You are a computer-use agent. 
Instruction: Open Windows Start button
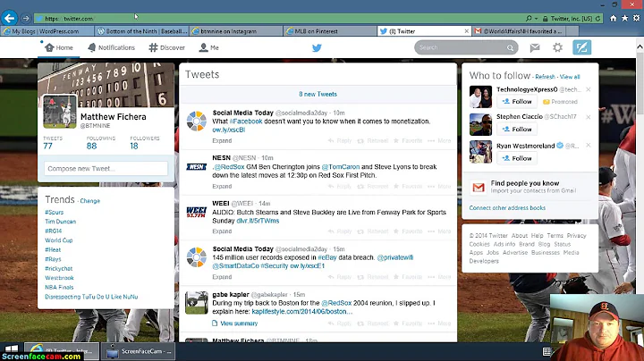[11, 349]
